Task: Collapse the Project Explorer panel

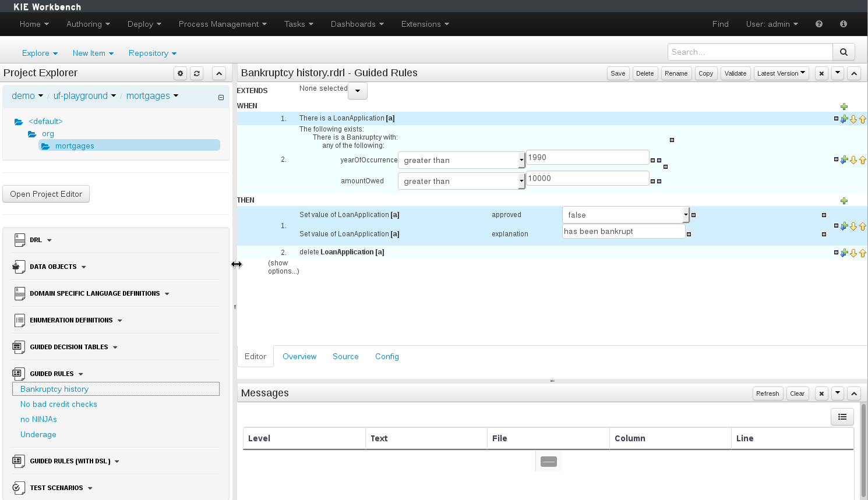Action: click(219, 73)
